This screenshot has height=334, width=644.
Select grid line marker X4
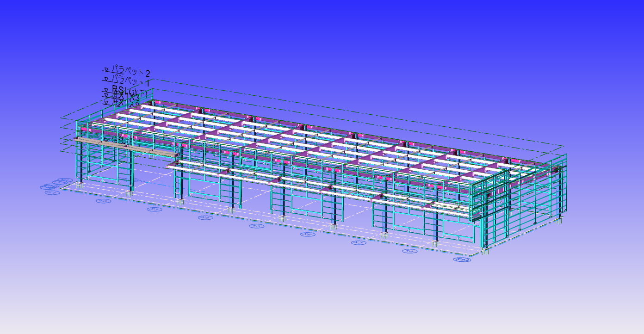pyautogui.click(x=205, y=217)
